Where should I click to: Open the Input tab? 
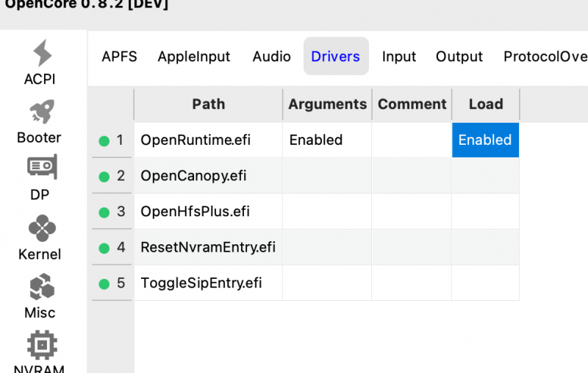[399, 57]
